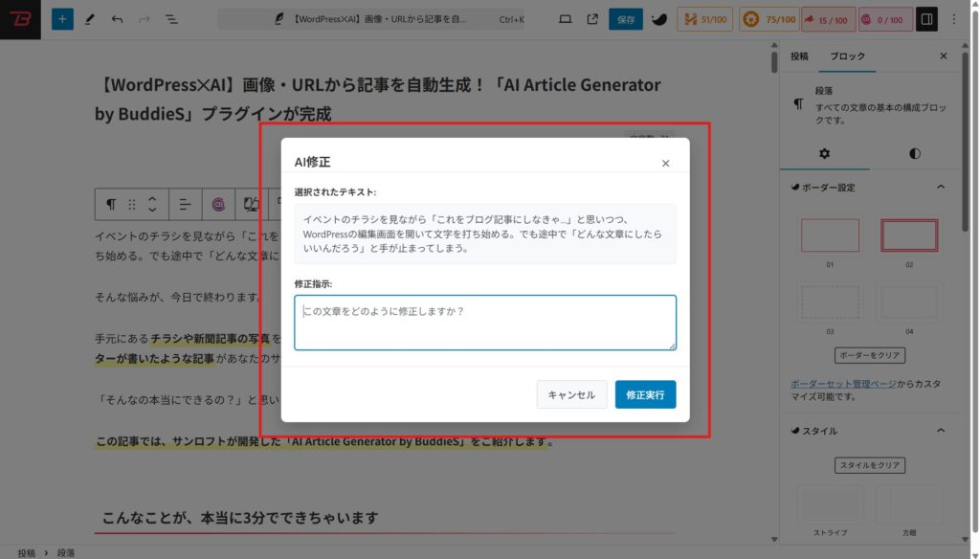Choose border style 03 dashed thumbnail
Screen dimensions: 980x559
[x=830, y=302]
